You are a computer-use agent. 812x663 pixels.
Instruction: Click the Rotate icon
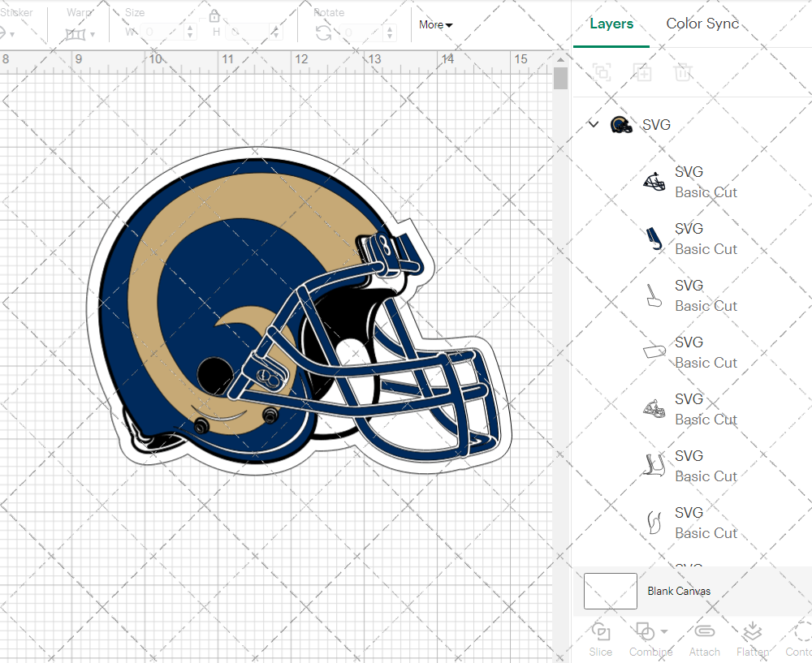tap(324, 33)
